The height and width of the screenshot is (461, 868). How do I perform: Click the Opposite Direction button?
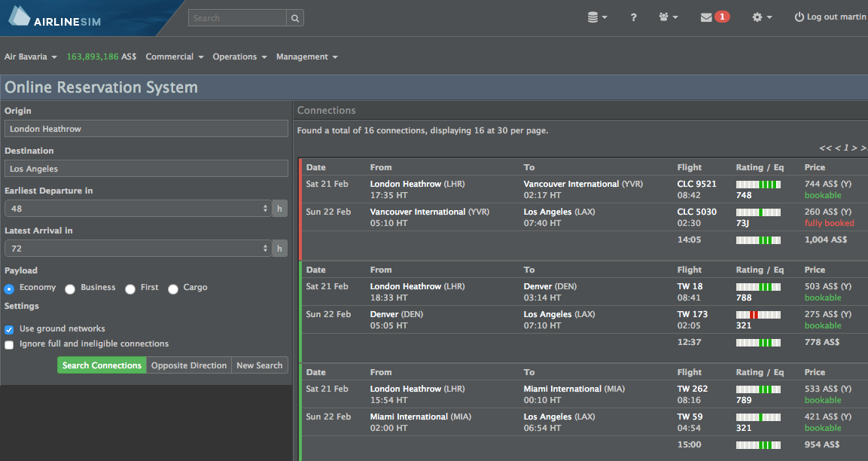tap(188, 365)
